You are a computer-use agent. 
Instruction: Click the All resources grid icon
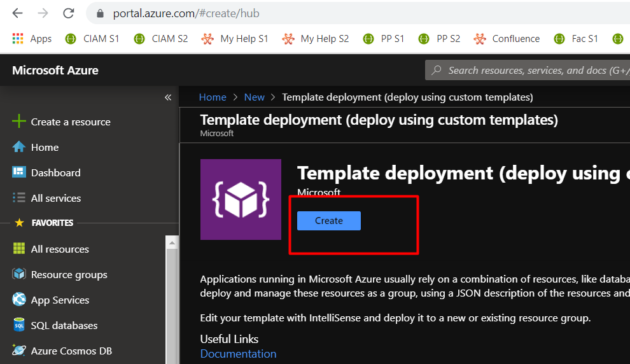[19, 249]
